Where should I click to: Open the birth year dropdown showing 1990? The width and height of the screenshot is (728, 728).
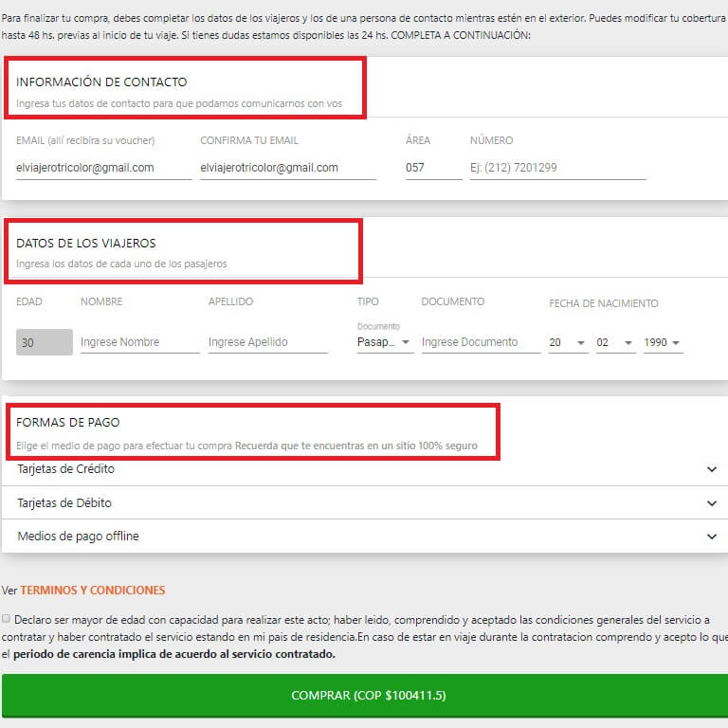663,342
